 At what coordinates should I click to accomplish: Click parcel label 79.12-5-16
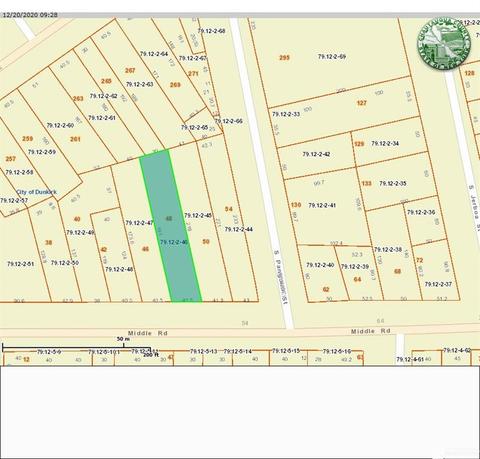click(337, 351)
